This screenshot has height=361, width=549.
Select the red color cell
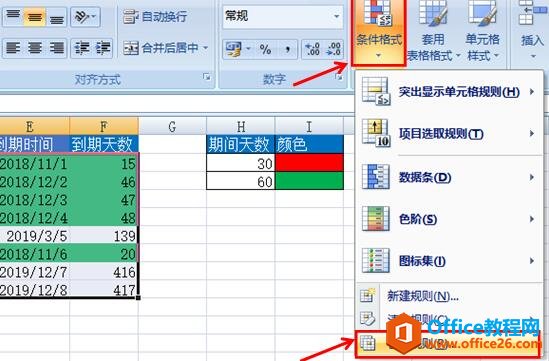(x=309, y=162)
